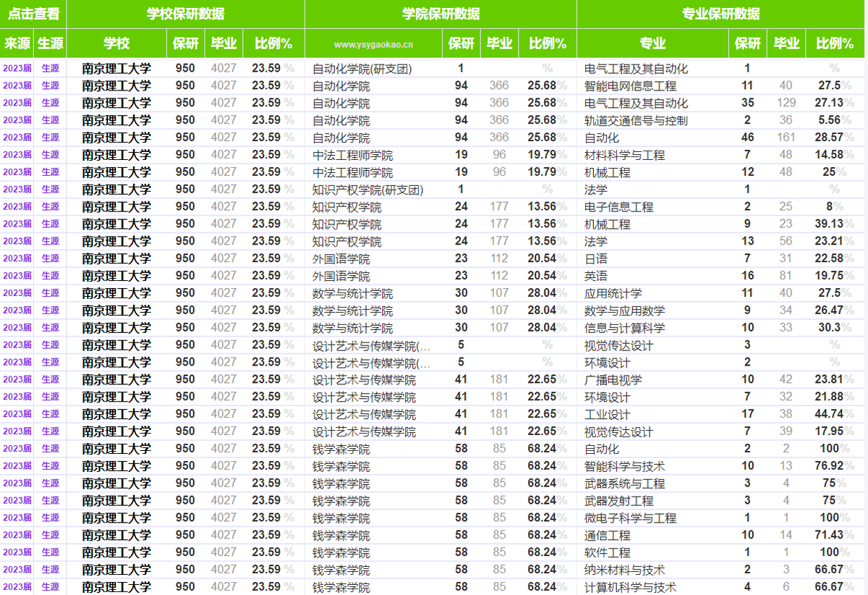Select the 智能科学与技术 major entry
The image size is (868, 595).
624,466
